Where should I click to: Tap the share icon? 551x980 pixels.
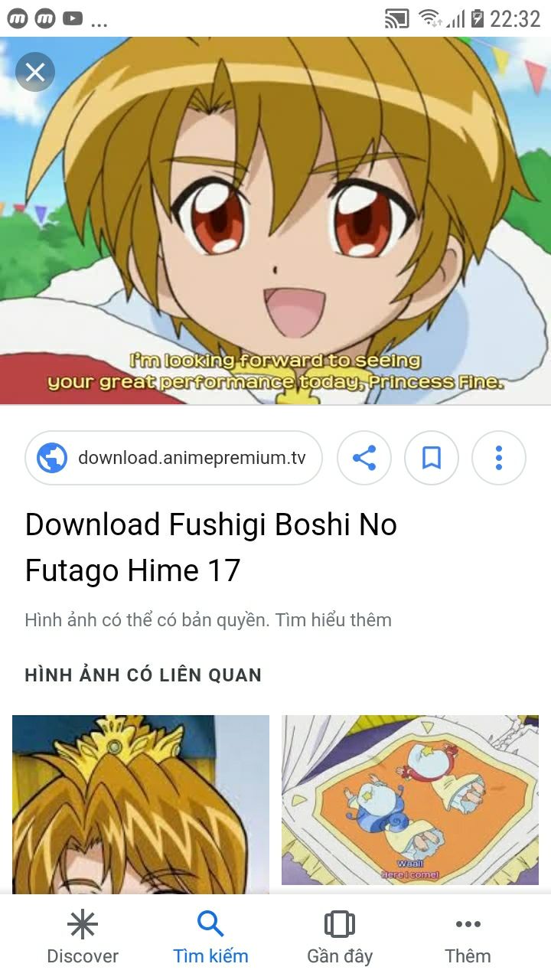point(364,459)
